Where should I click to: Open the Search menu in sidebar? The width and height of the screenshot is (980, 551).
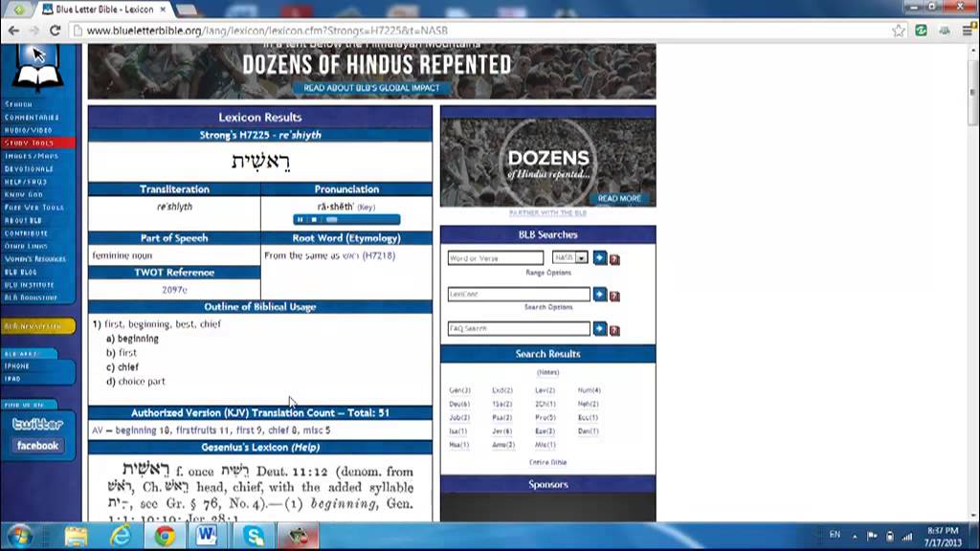19,104
